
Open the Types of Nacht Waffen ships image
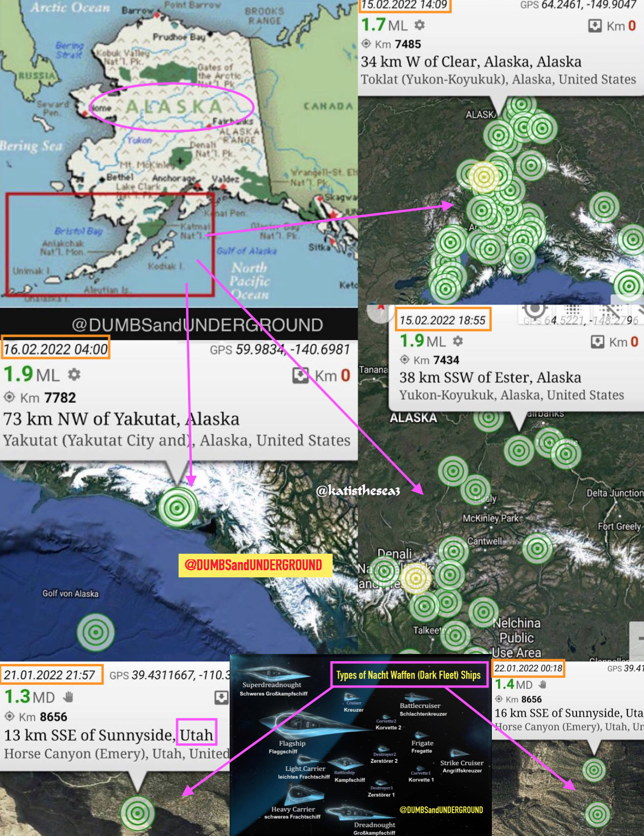tap(361, 747)
